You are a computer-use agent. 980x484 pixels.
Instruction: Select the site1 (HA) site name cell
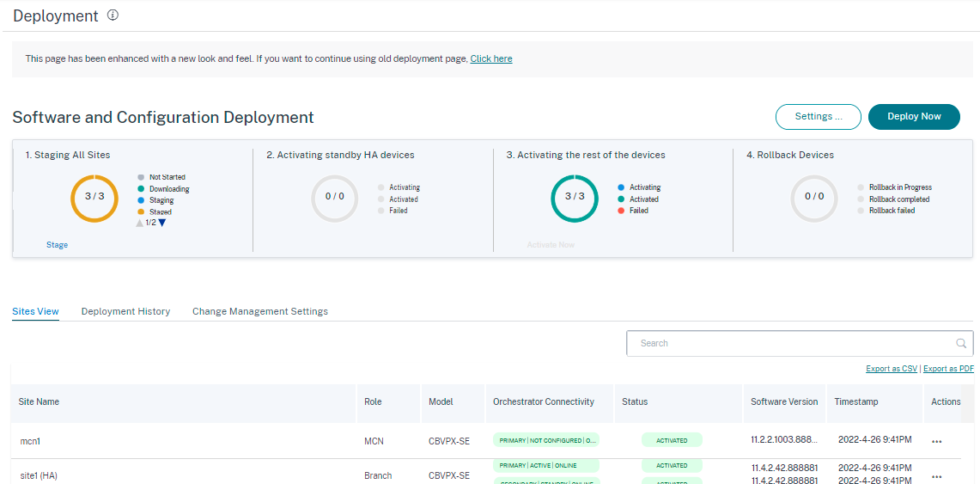tap(39, 476)
